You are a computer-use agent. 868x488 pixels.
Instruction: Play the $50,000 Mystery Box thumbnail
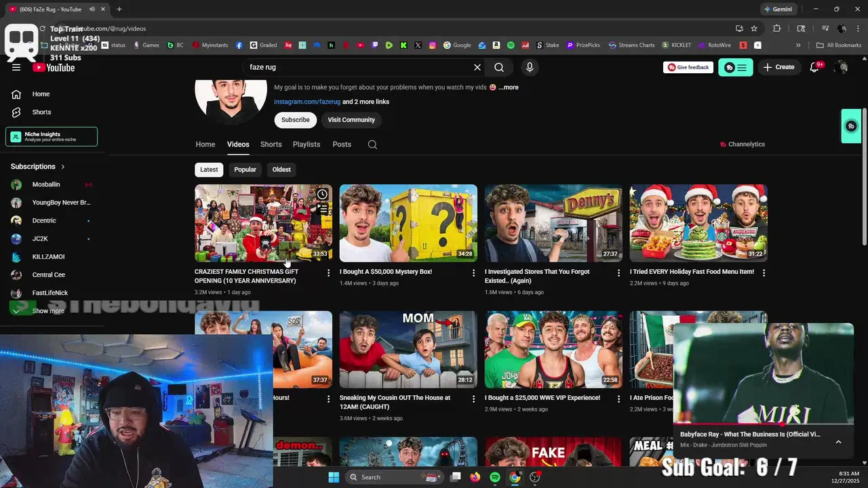point(408,223)
